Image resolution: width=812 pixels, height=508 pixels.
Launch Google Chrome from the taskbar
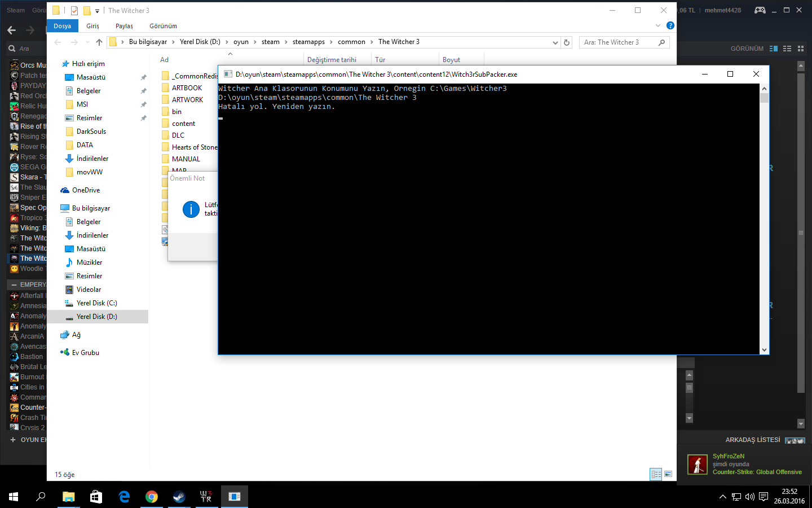point(151,497)
